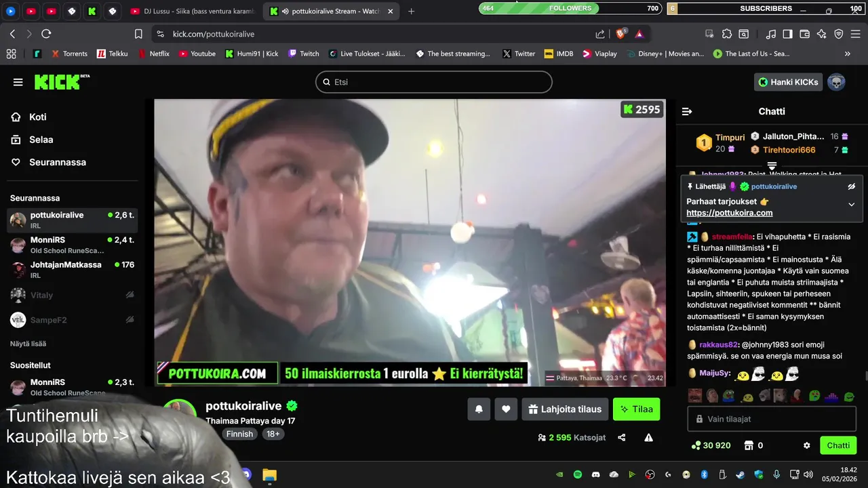Image resolution: width=868 pixels, height=488 pixels.
Task: Open the Kick shop storefront icon
Action: pos(749,445)
